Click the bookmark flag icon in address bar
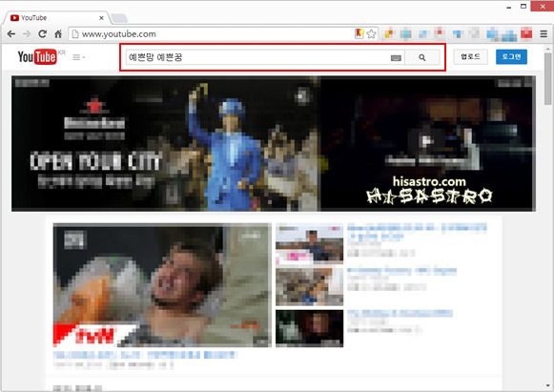This screenshot has width=554, height=392. click(359, 33)
